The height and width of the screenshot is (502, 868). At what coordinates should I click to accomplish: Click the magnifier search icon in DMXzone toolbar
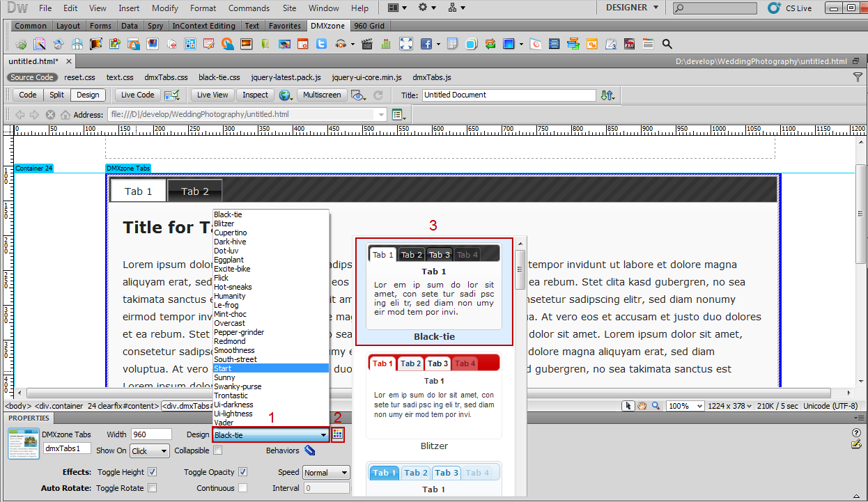click(667, 44)
